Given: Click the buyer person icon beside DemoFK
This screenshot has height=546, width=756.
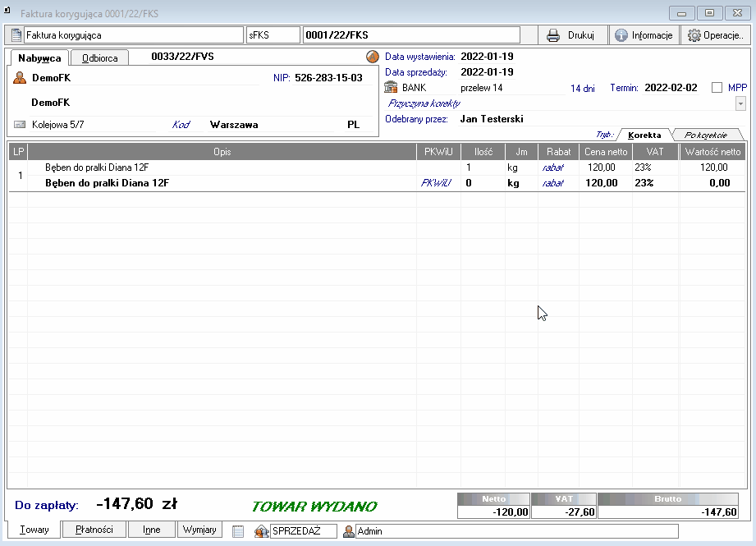Looking at the screenshot, I should (20, 78).
